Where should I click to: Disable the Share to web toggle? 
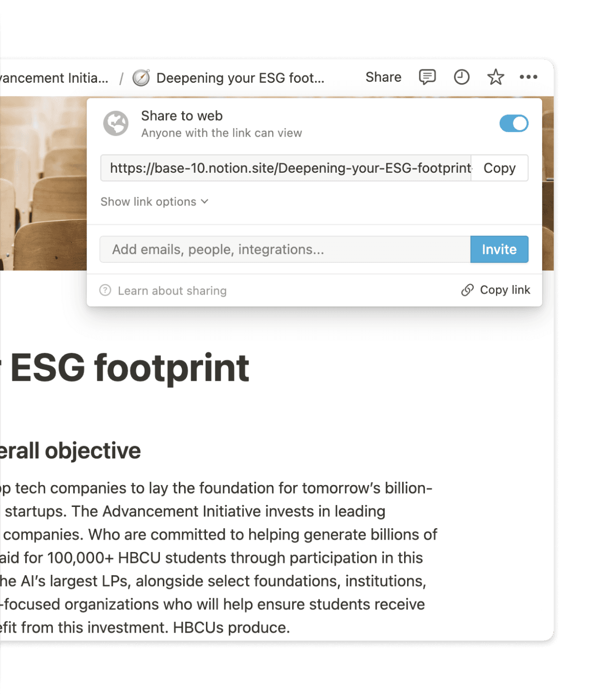coord(514,124)
